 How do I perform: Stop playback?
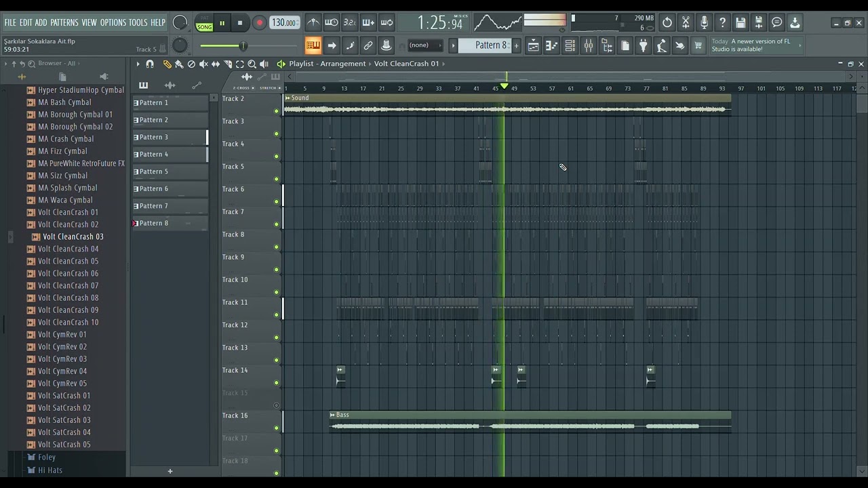pos(240,23)
